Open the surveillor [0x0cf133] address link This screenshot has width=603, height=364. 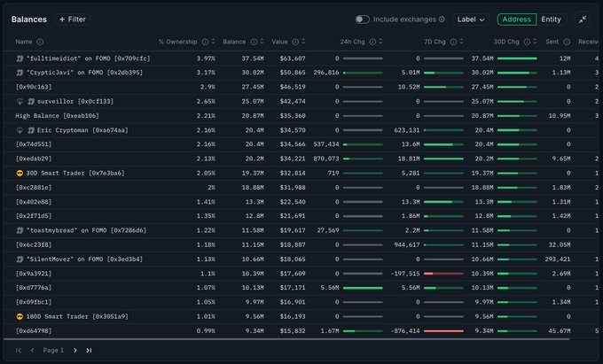point(75,101)
